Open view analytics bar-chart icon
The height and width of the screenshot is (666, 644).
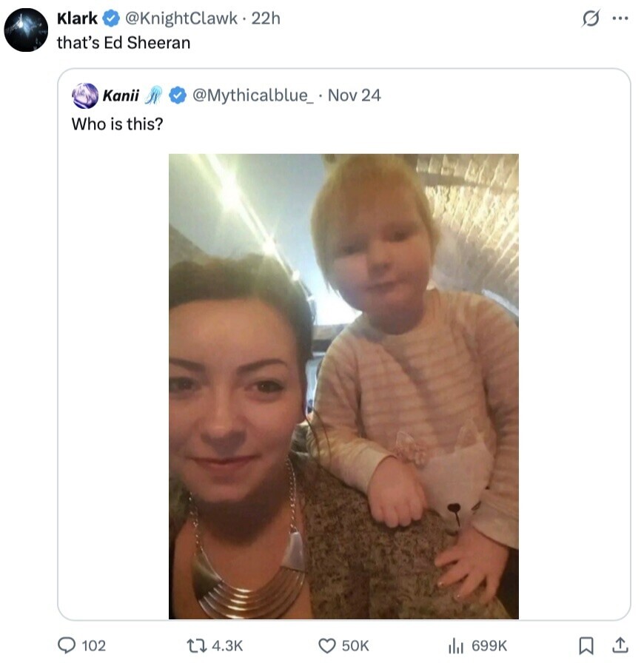[x=455, y=645]
